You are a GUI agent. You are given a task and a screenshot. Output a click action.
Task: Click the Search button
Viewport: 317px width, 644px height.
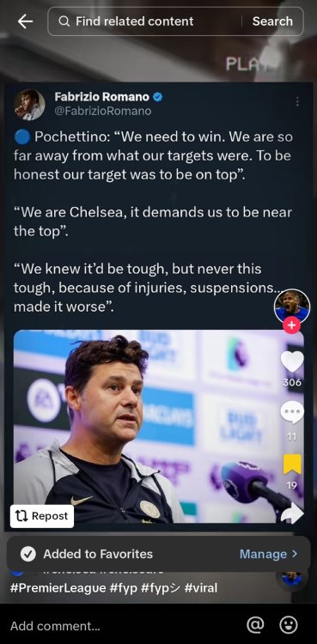272,21
